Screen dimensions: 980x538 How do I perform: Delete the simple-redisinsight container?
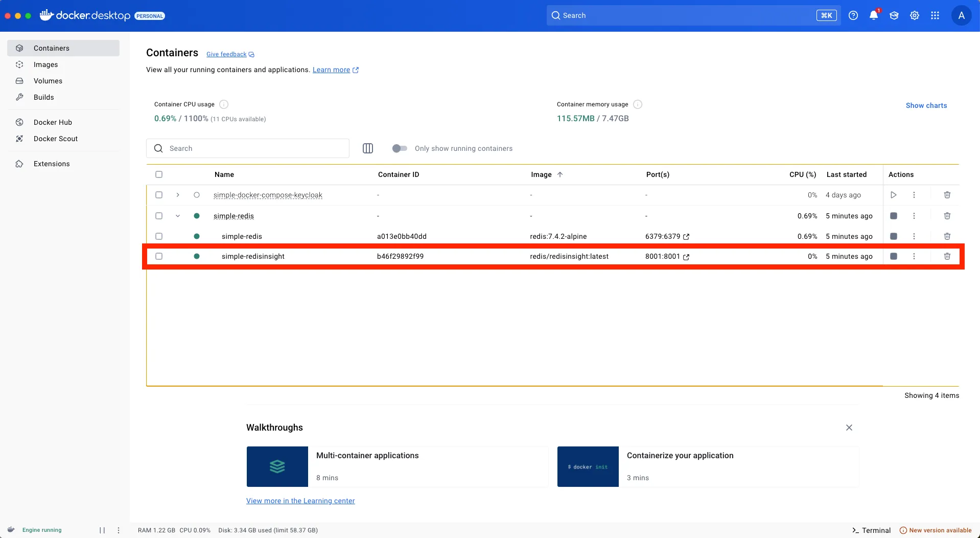pos(947,256)
